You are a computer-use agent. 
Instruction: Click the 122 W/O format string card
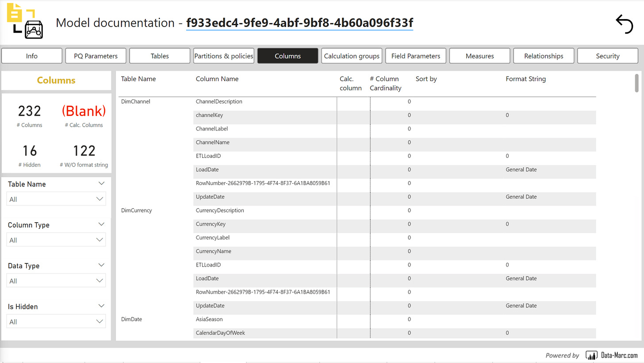(x=84, y=156)
